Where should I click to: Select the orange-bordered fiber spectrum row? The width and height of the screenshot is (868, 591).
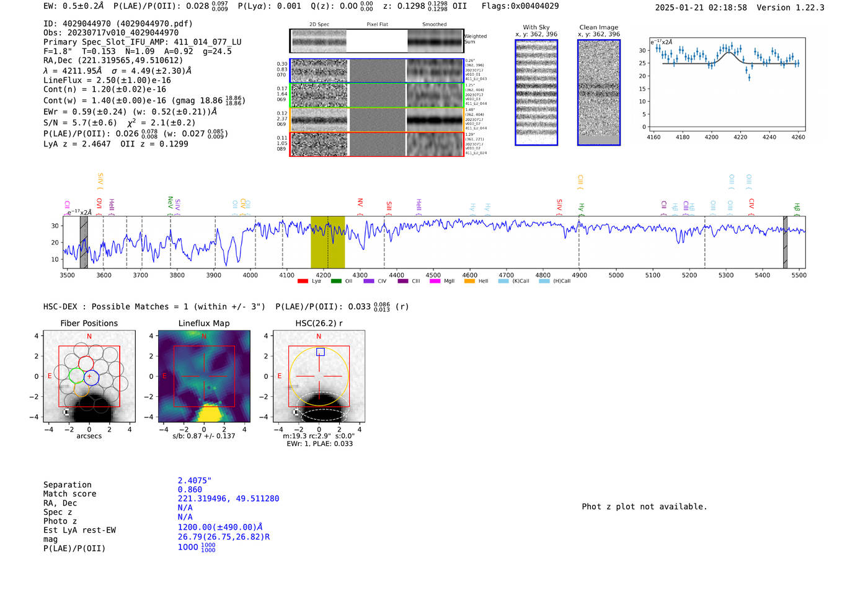(376, 120)
